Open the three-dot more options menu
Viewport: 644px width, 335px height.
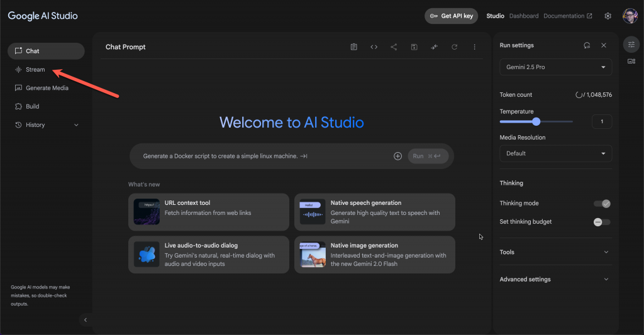pos(474,47)
